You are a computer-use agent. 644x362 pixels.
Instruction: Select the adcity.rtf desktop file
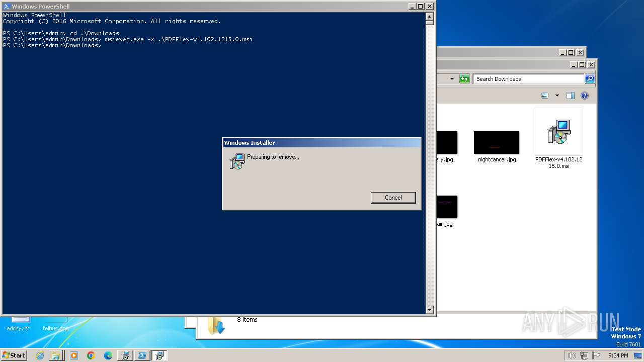pyautogui.click(x=18, y=324)
